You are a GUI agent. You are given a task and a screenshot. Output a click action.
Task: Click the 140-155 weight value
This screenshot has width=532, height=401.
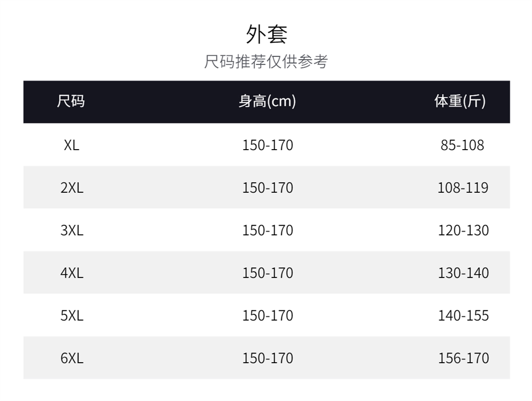pos(463,315)
